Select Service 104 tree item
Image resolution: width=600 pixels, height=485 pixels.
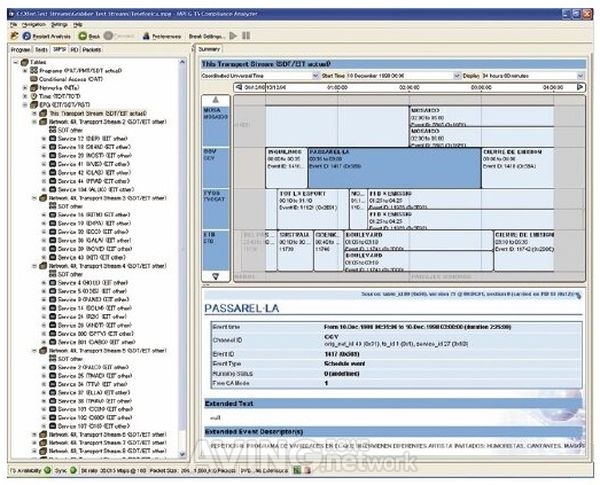[96, 189]
